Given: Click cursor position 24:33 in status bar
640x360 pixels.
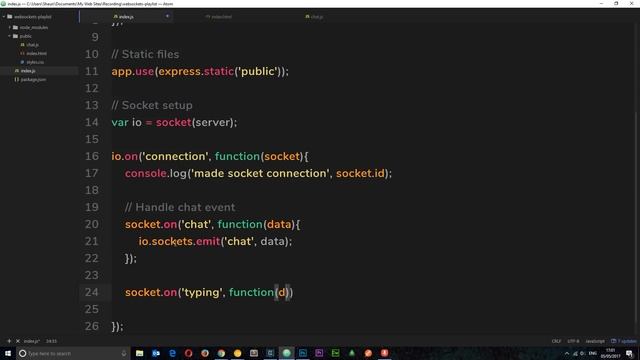Looking at the screenshot, I should 51,341.
